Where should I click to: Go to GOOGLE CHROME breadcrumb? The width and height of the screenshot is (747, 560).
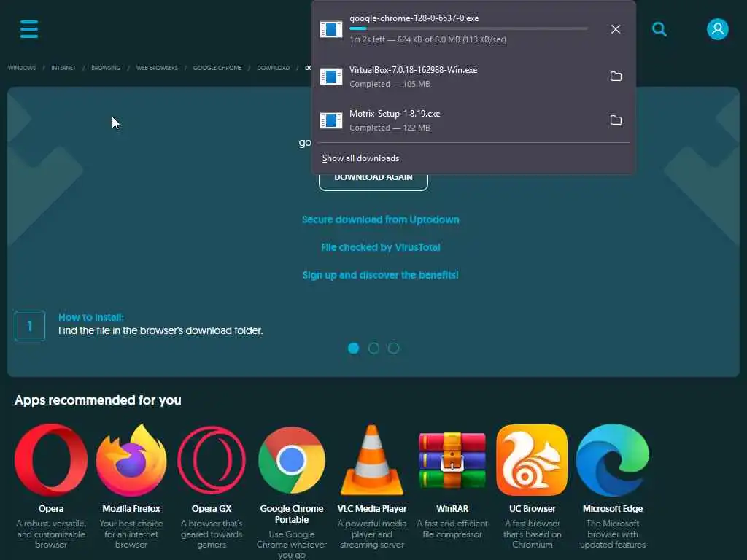[x=217, y=68]
